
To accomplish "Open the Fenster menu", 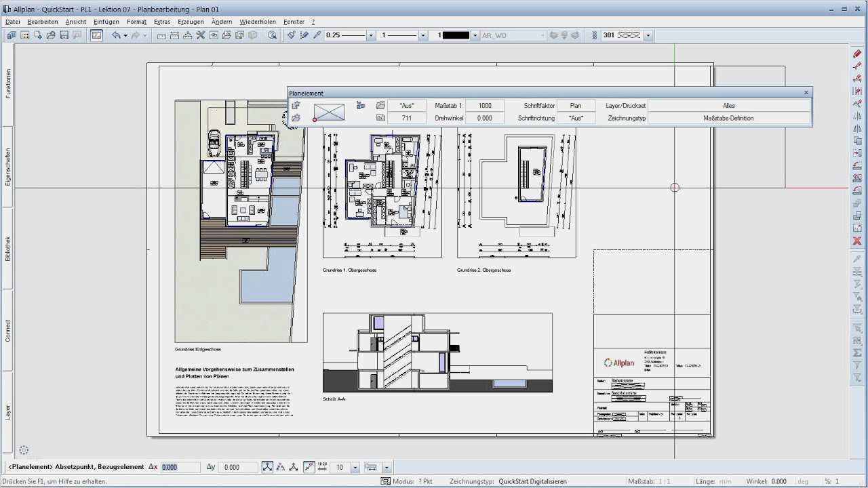I will tap(294, 22).
